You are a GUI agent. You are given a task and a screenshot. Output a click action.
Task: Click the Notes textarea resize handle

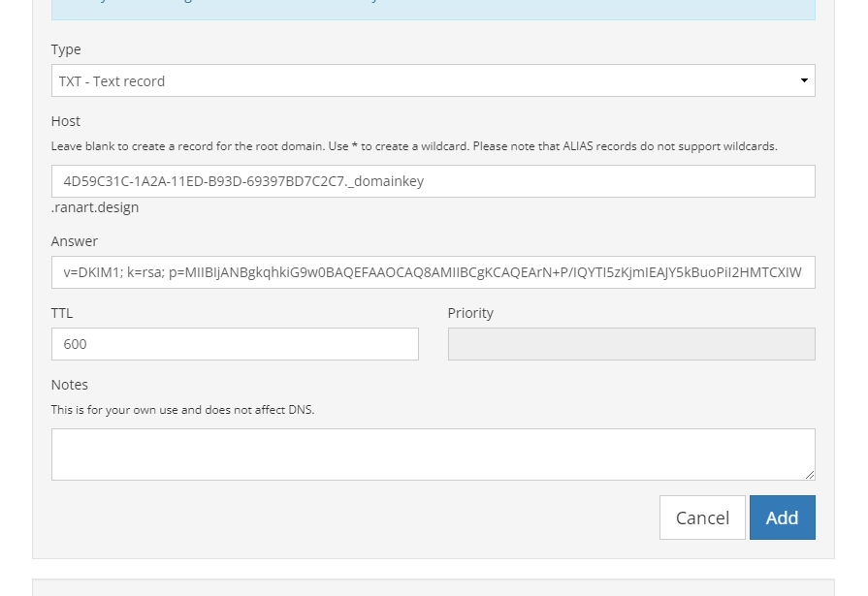point(809,475)
